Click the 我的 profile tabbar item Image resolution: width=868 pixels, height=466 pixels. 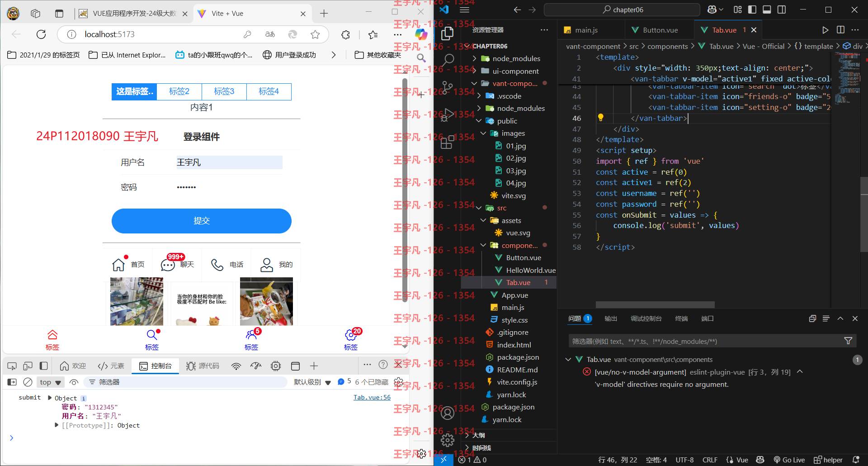click(x=276, y=264)
